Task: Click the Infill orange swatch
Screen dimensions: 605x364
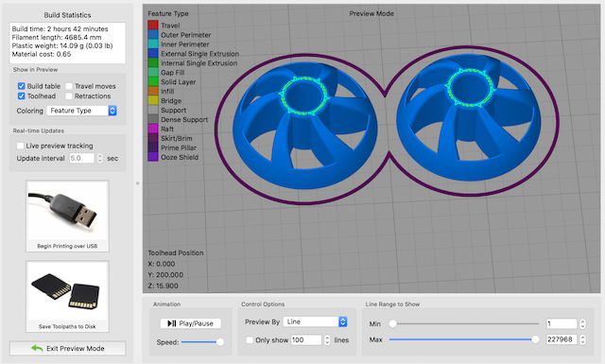Action: point(153,91)
